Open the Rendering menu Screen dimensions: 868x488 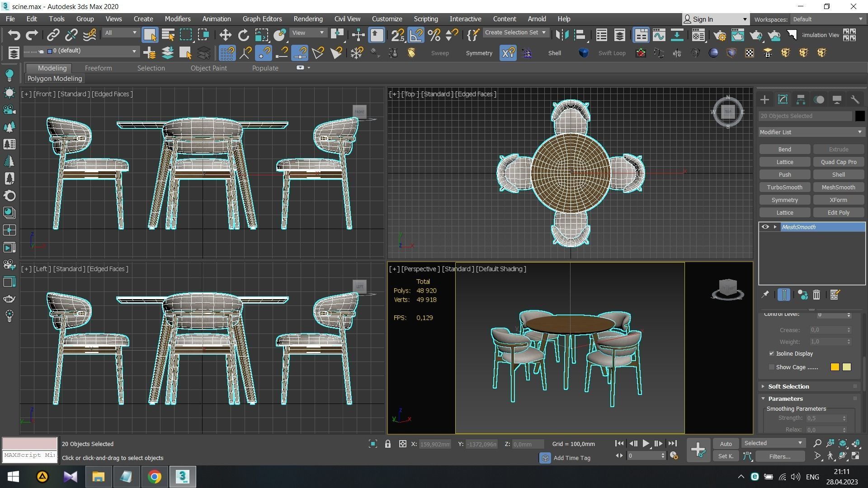pyautogui.click(x=308, y=19)
